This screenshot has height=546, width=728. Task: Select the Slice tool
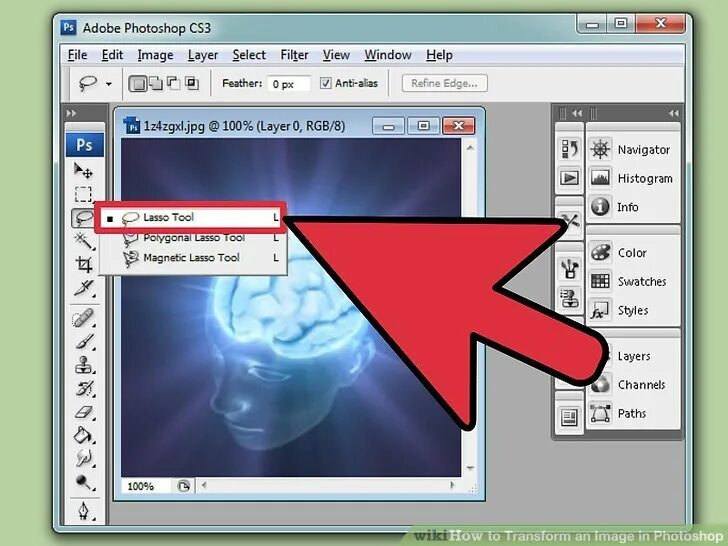(x=84, y=288)
